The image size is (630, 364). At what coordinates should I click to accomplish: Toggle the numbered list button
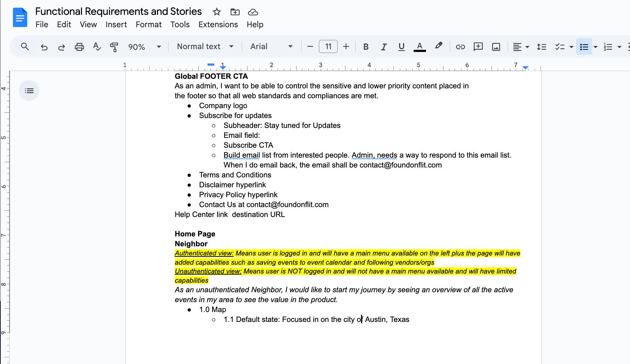(608, 47)
